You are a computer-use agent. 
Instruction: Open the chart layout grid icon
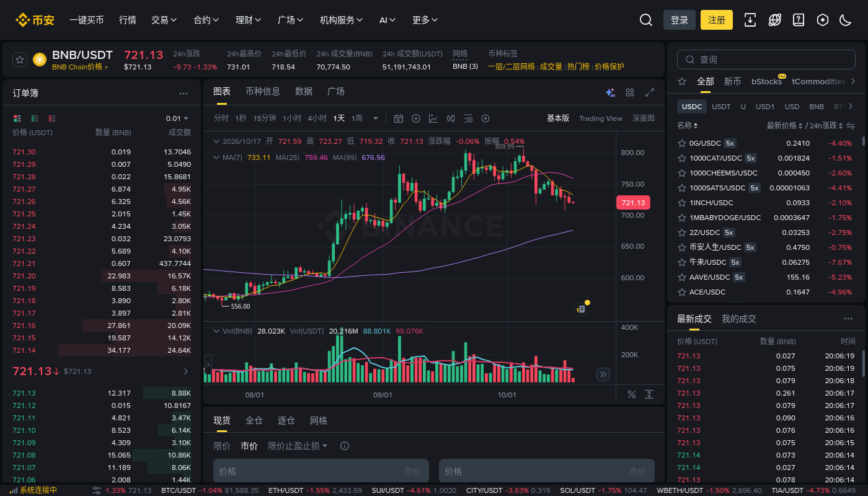(630, 92)
